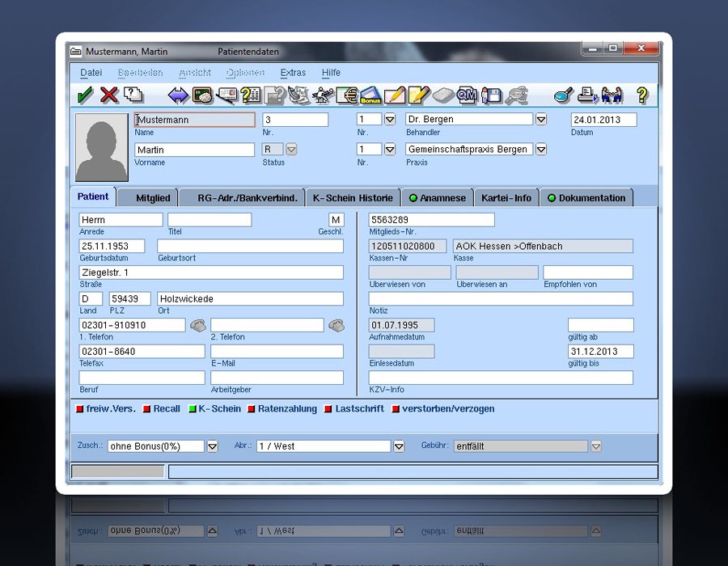Click the phone icon beside 1. Telefon

pyautogui.click(x=199, y=325)
